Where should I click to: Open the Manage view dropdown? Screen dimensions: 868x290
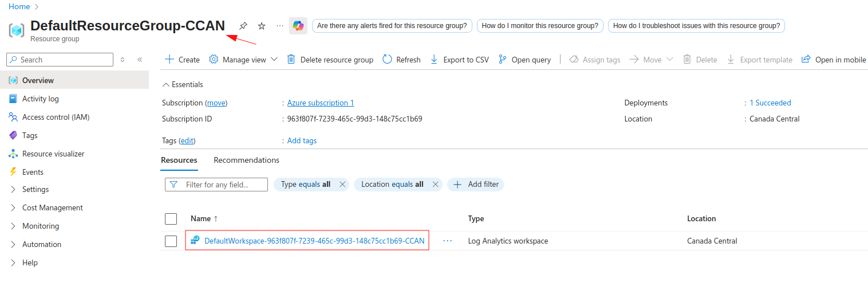point(243,60)
